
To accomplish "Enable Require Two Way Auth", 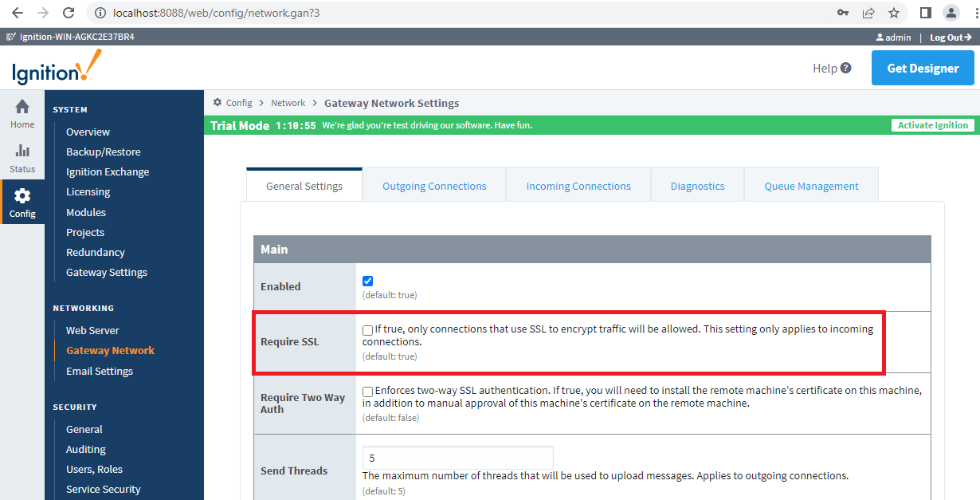I will pyautogui.click(x=367, y=391).
